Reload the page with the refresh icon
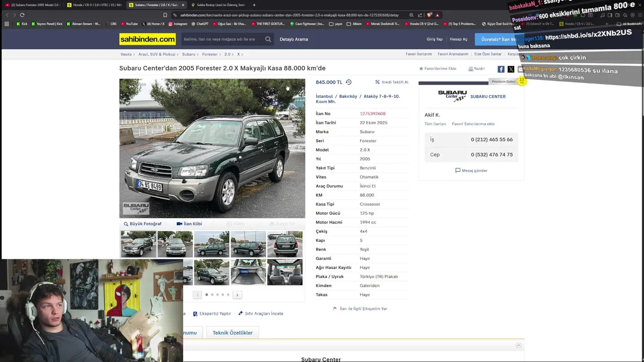Viewport: 644px width, 362px height. (x=22, y=15)
